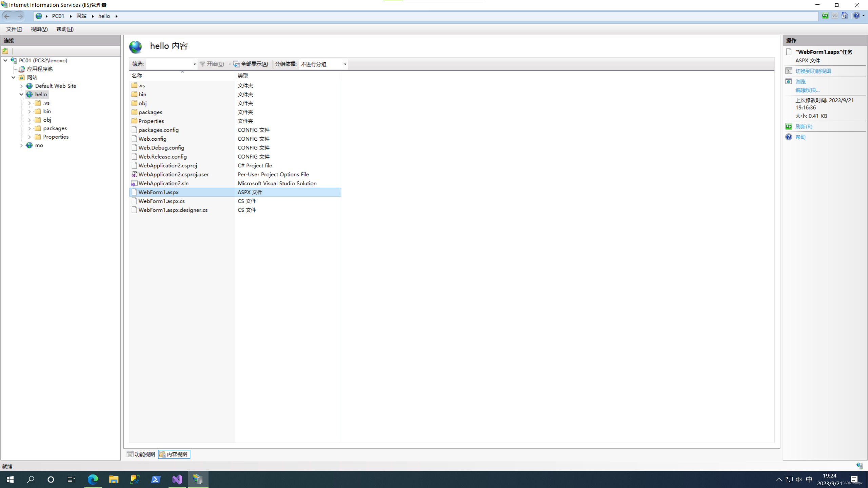The image size is (868, 488).
Task: Open the help question-mark icon at top right
Action: pyautogui.click(x=856, y=16)
